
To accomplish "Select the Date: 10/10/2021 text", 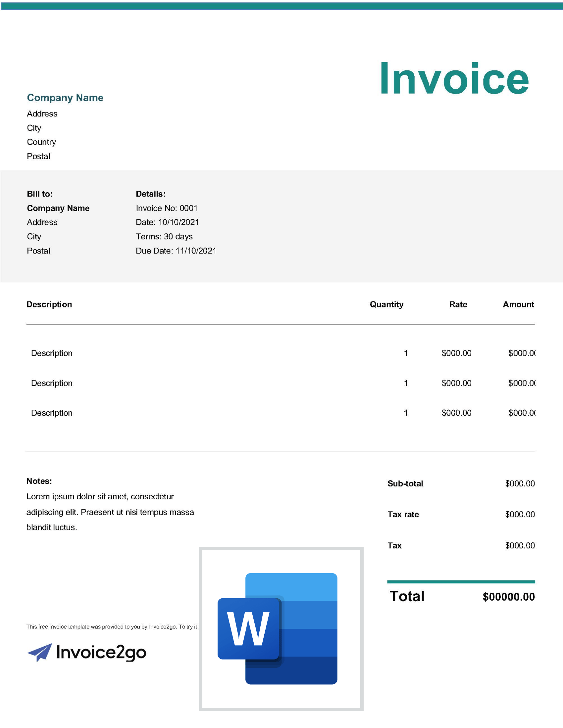I will pos(167,222).
